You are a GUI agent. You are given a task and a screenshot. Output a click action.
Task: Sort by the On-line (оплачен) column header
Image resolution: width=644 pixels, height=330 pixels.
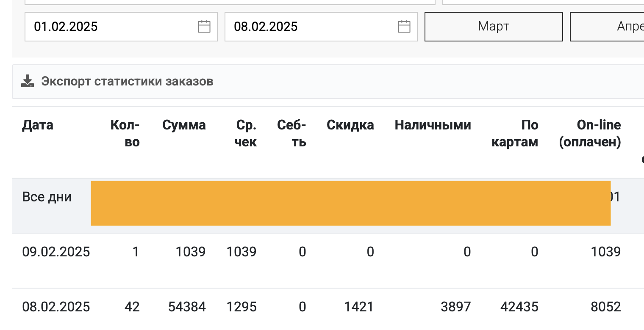590,133
